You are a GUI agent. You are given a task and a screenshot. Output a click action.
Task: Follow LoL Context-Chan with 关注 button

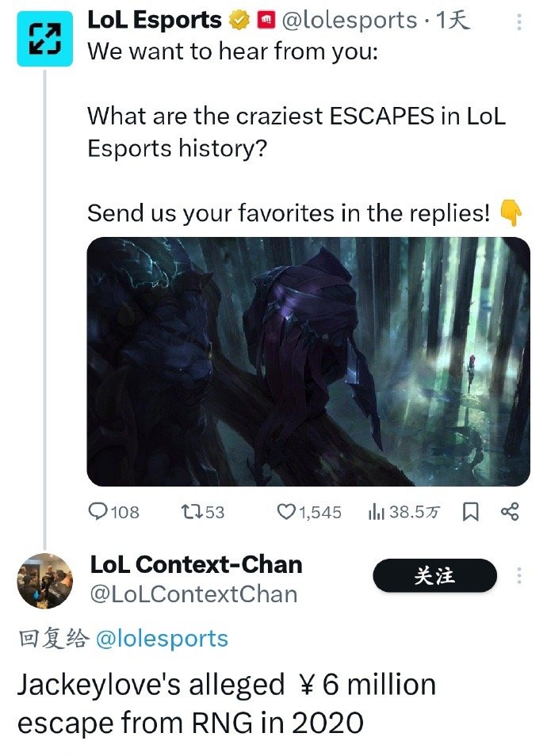[x=434, y=575]
